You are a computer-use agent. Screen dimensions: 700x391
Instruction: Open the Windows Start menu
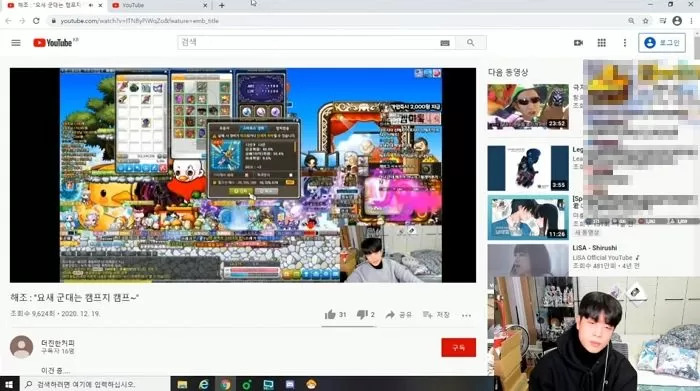point(9,384)
